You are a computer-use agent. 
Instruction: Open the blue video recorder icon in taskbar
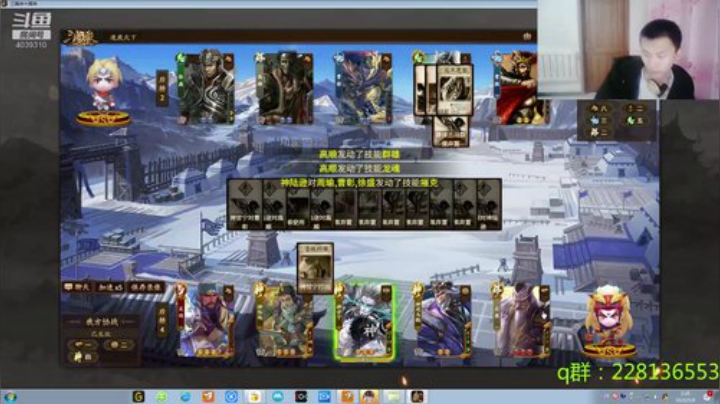click(324, 396)
